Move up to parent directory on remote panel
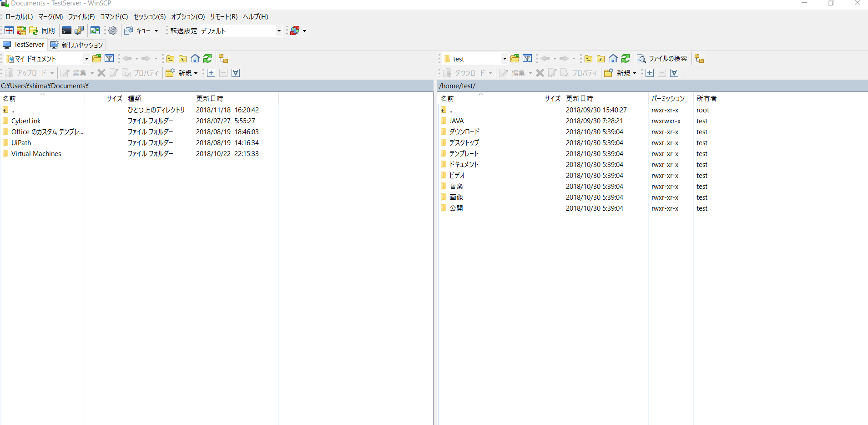Viewport: 868px width, 425px height. click(588, 58)
